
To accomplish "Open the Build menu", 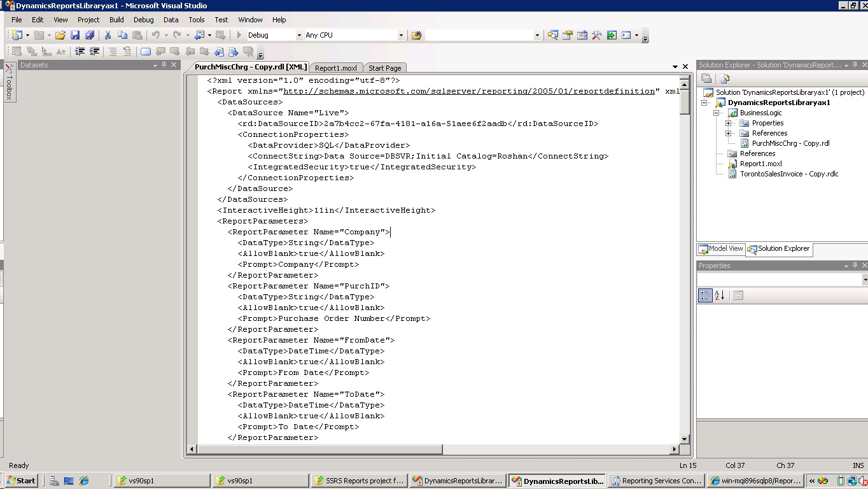I will [x=116, y=20].
